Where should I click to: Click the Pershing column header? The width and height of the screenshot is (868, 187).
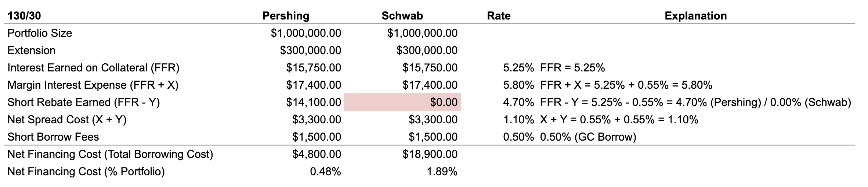pyautogui.click(x=286, y=16)
